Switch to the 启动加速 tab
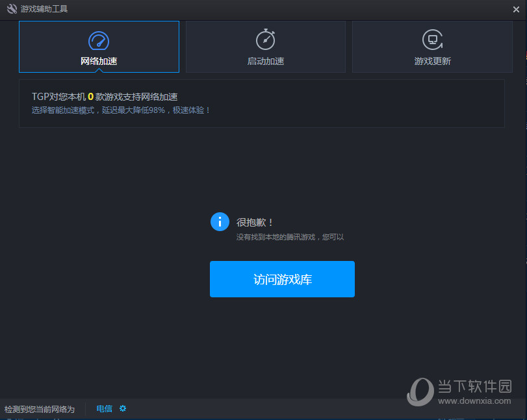 [265, 46]
